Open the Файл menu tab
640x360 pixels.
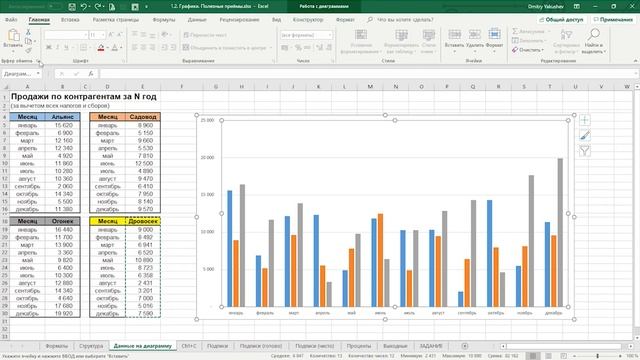11,20
